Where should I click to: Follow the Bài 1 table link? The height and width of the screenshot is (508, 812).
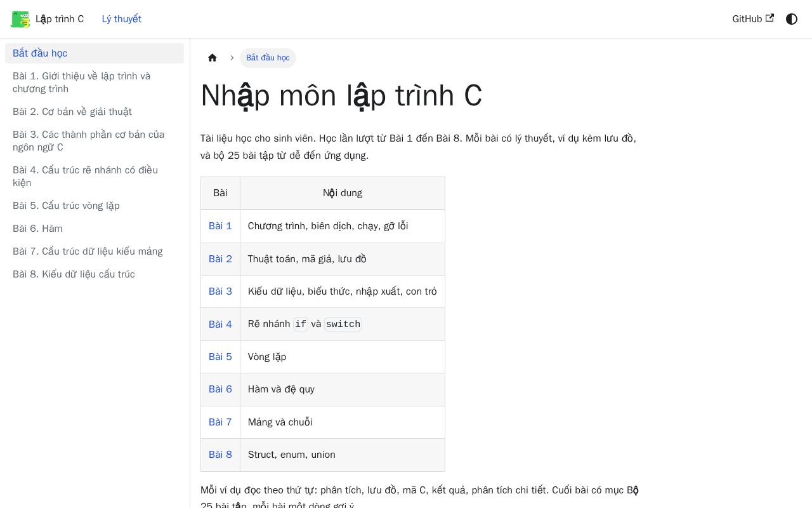coord(220,226)
